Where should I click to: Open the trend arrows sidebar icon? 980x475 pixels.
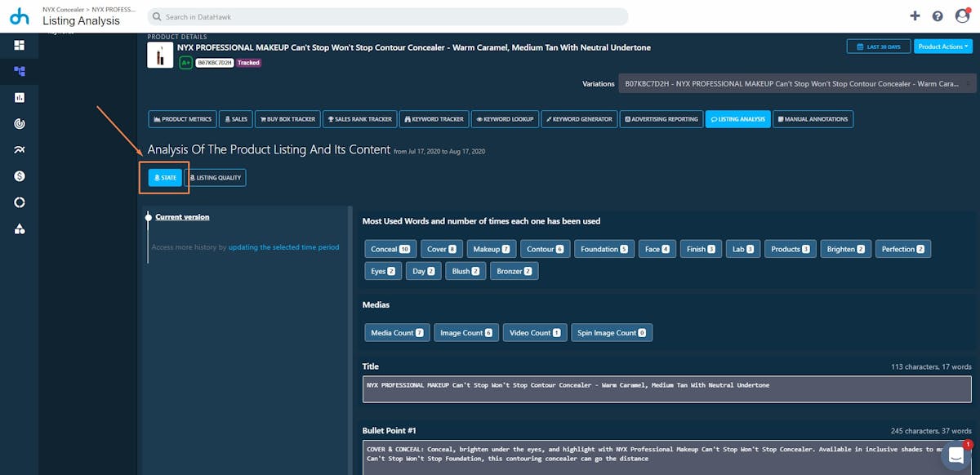[19, 149]
